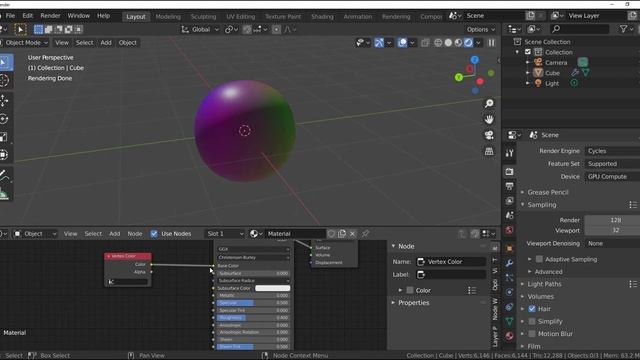
Task: Expand the Properties section in Node sidebar
Action: click(413, 303)
